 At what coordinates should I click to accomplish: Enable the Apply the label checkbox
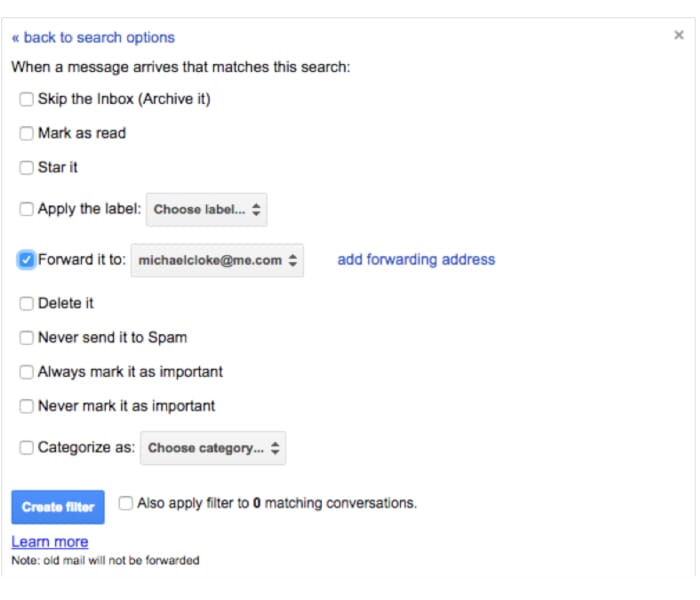26,209
